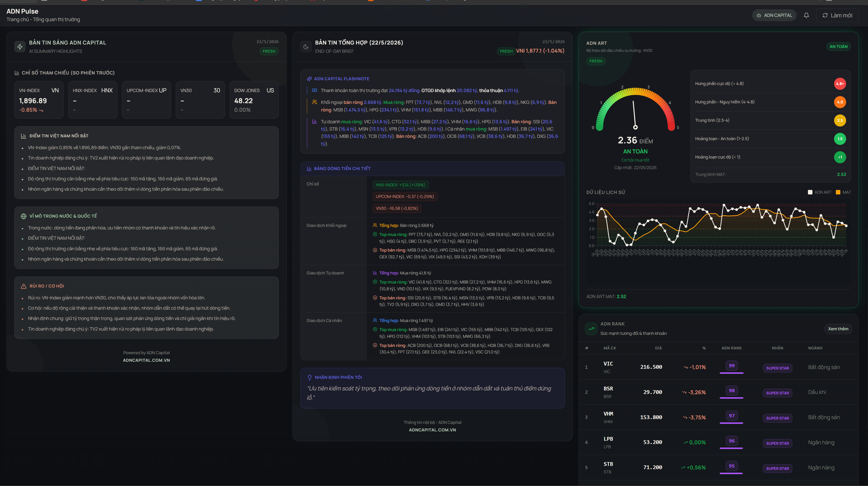Screen dimensions: 868x486
Task: Open the LPB stock row
Action: [x=718, y=442]
